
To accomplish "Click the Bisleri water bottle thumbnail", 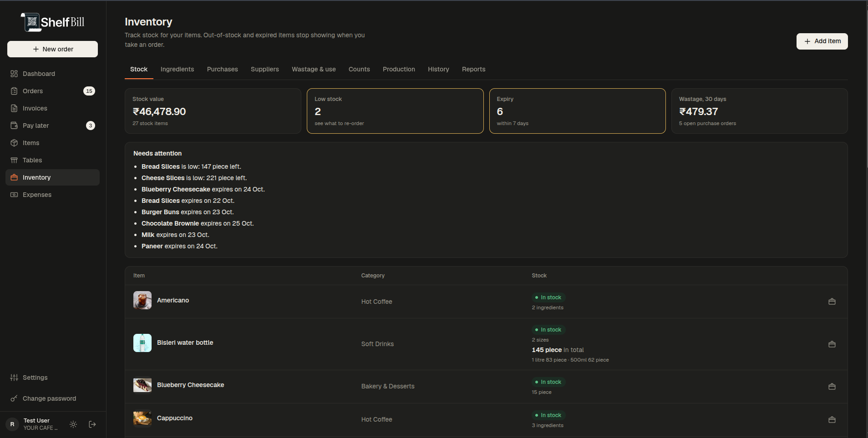I will click(x=142, y=343).
